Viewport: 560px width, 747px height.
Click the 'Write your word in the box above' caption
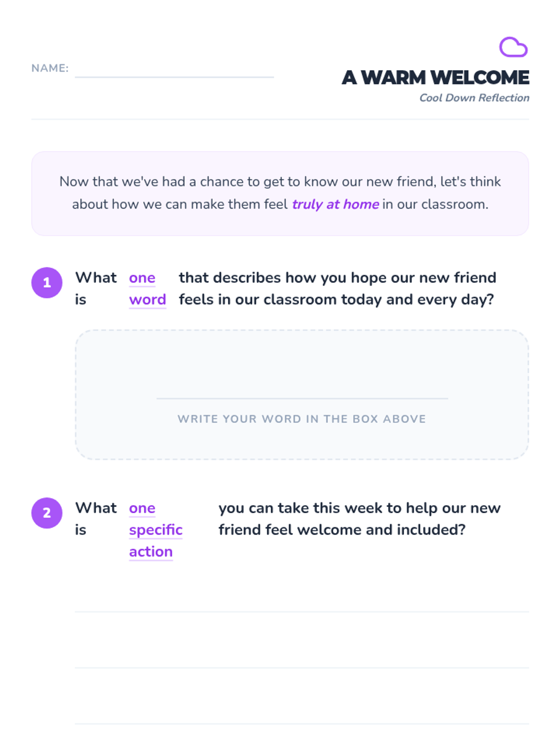(x=302, y=419)
